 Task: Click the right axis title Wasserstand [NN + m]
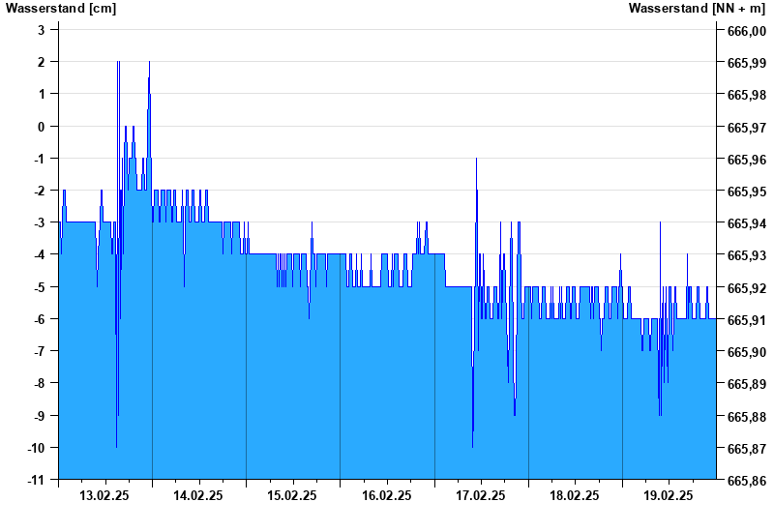(x=697, y=9)
